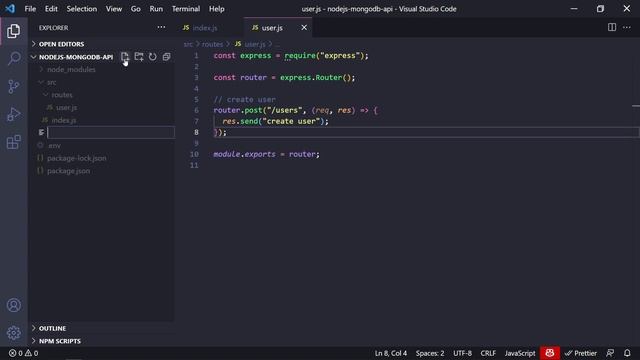This screenshot has width=640, height=360.
Task: Change CRLF end of line sequence
Action: pos(488,353)
